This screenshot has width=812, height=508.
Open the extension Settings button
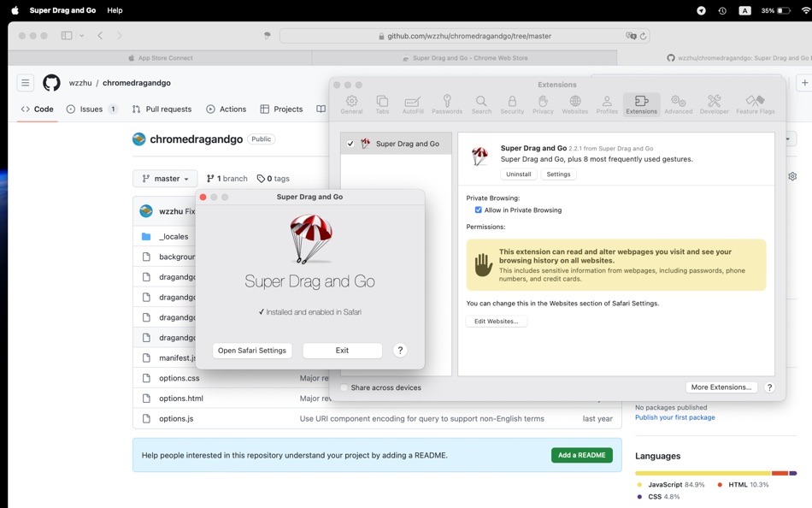coord(558,174)
